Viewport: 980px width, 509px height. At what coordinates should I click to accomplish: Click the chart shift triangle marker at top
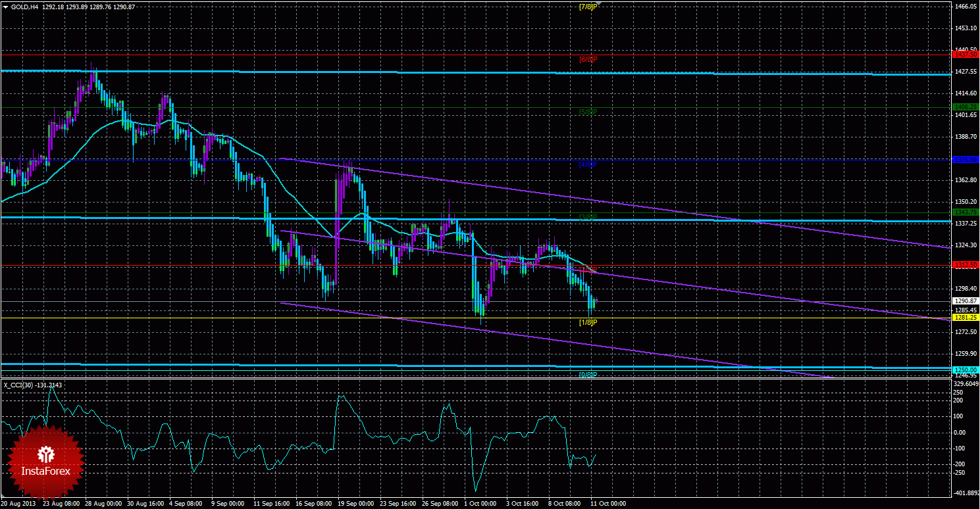click(x=598, y=4)
